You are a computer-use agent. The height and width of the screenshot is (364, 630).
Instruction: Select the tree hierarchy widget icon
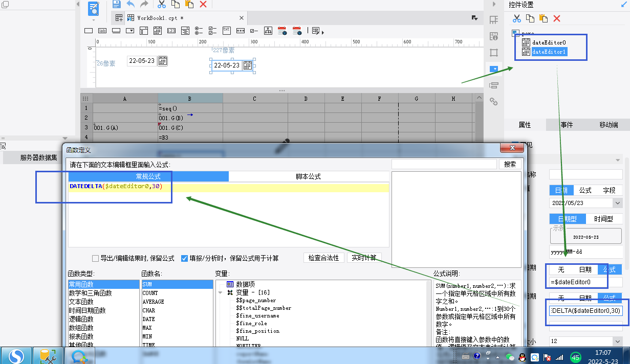tap(268, 31)
